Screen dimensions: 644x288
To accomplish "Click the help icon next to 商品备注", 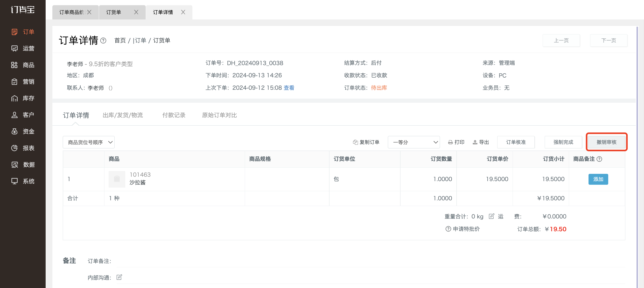I will [x=599, y=159].
